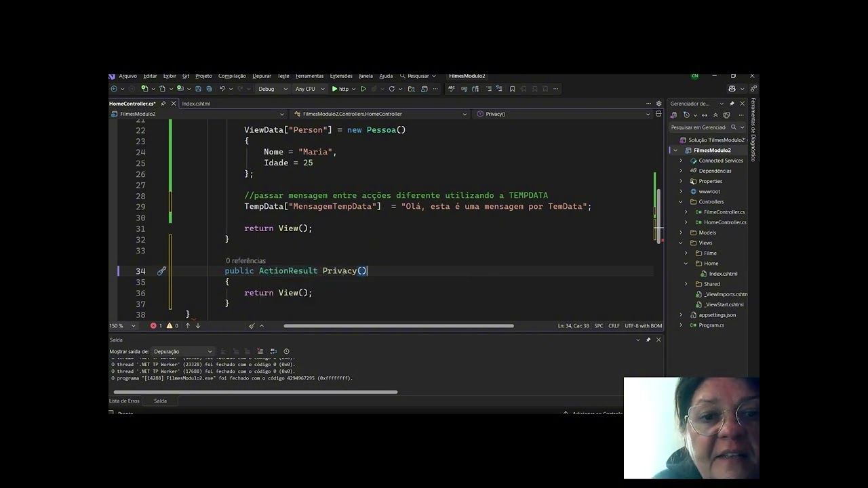Open the Ferramentas menu

(309, 76)
